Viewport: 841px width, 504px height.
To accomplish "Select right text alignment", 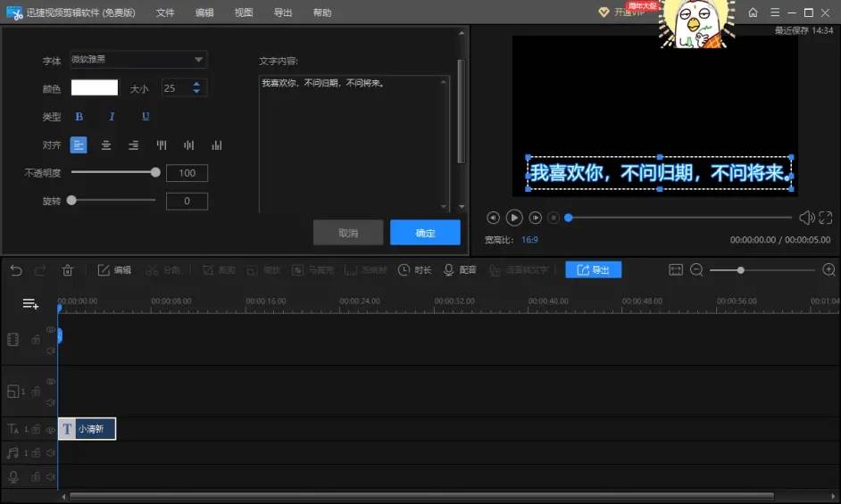I will pos(134,145).
